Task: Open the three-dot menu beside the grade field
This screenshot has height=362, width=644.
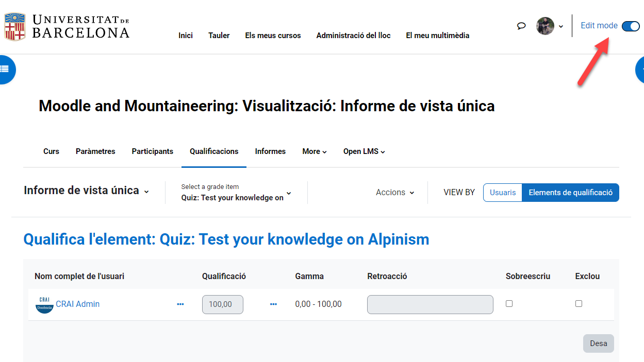Action: tap(273, 304)
